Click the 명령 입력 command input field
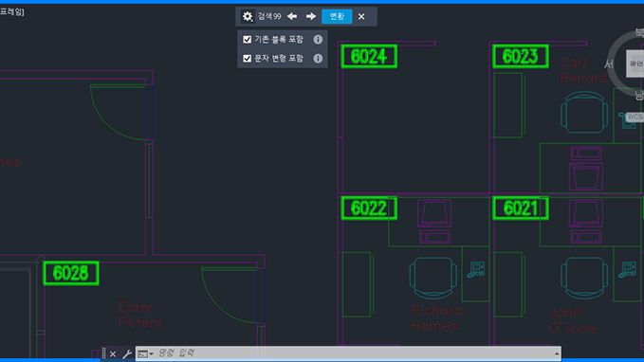 tap(348, 353)
